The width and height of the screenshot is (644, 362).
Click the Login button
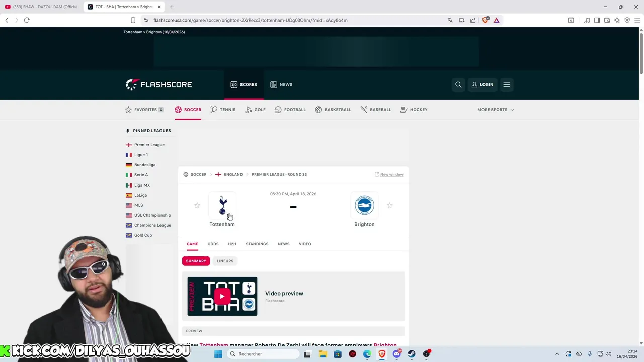click(x=482, y=84)
